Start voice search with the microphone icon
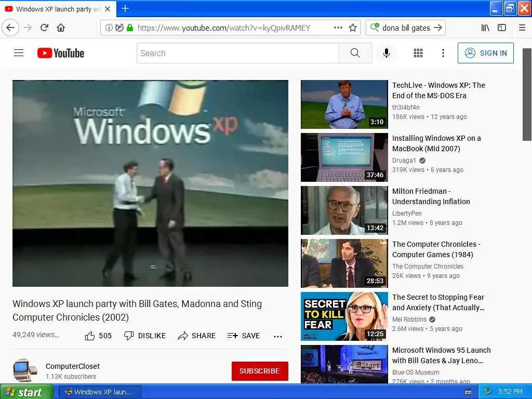 pos(386,53)
